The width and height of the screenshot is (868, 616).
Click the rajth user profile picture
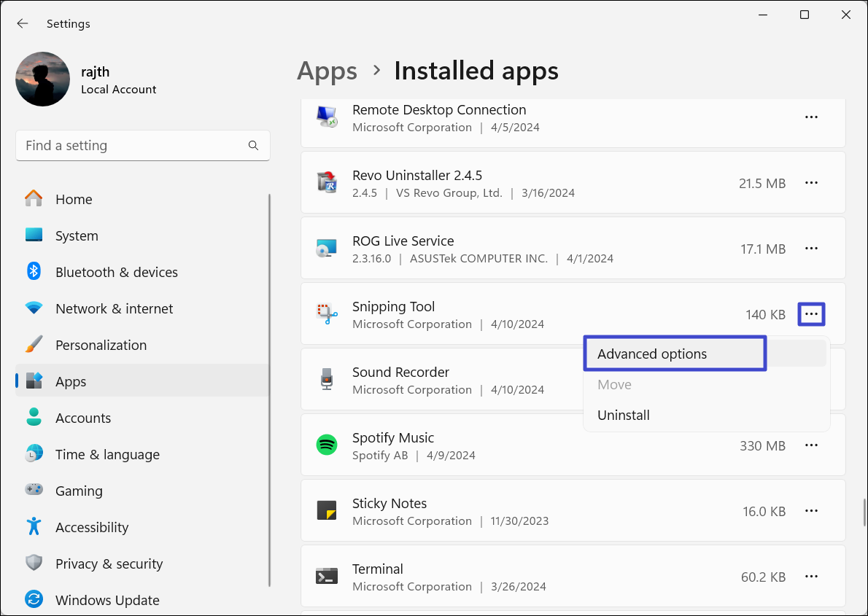click(43, 79)
